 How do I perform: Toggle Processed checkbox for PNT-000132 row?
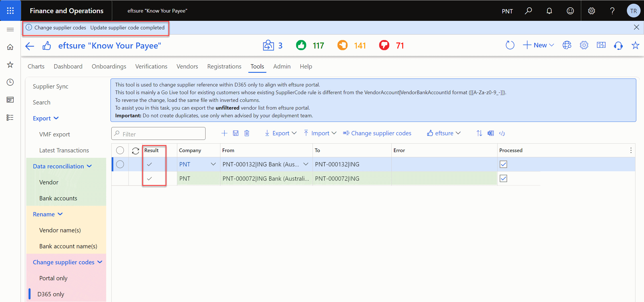[x=504, y=164]
